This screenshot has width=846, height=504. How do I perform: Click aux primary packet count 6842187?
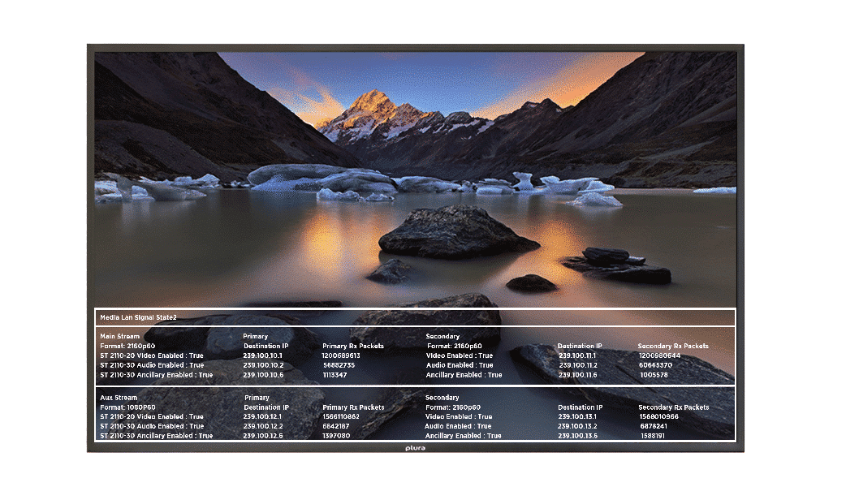[335, 426]
